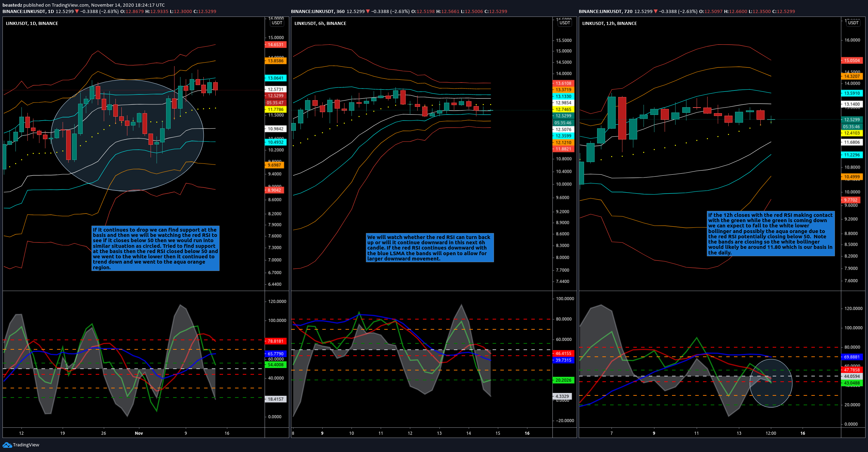This screenshot has width=868, height=452.
Task: Click the aqua 13.1330 label on 6h chart
Action: [x=563, y=96]
